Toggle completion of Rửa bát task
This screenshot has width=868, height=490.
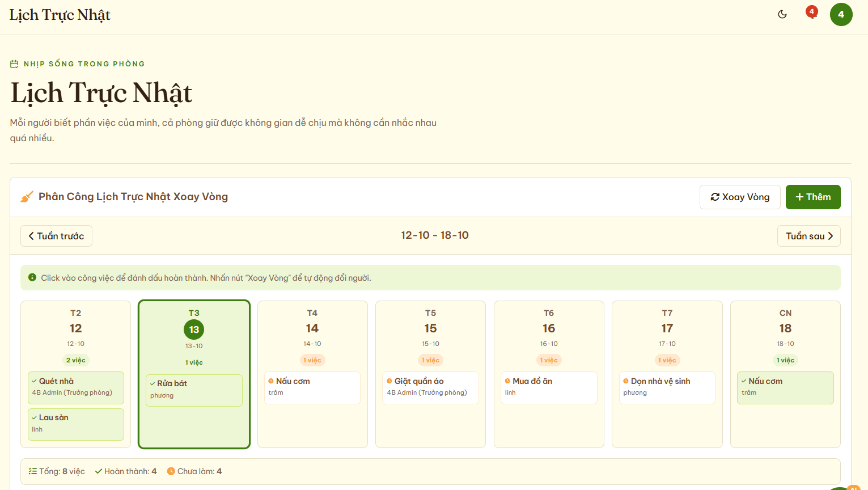[194, 390]
